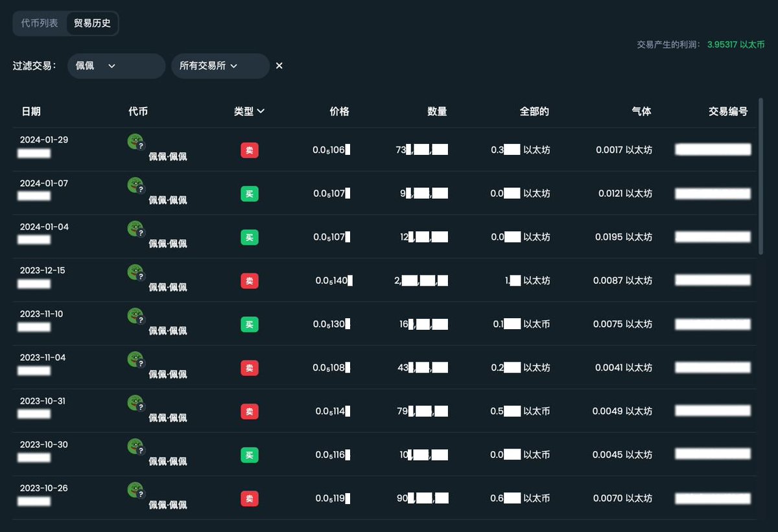Image resolution: width=778 pixels, height=532 pixels.
Task: Switch to the 代币列表 tab
Action: (40, 23)
